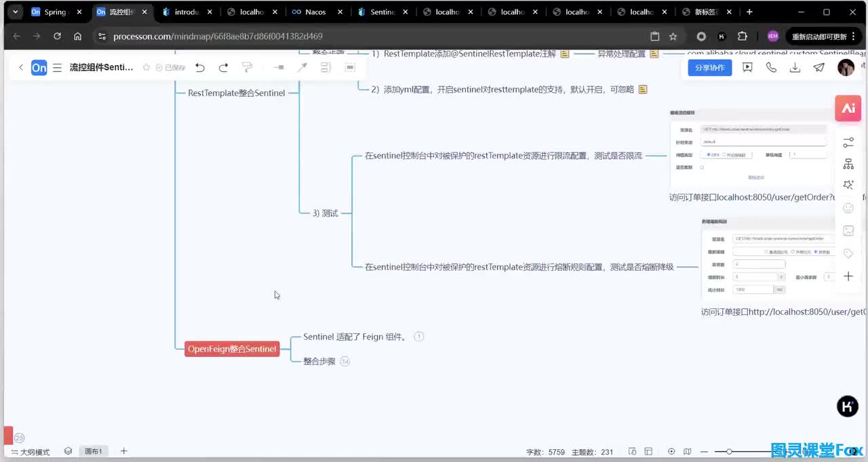Select the OpenFeign整合Sentinel node
This screenshot has width=868, height=462.
(232, 349)
